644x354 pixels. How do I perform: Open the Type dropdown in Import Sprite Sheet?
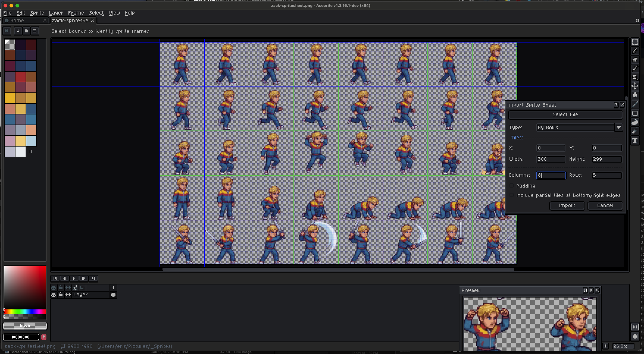click(x=619, y=127)
